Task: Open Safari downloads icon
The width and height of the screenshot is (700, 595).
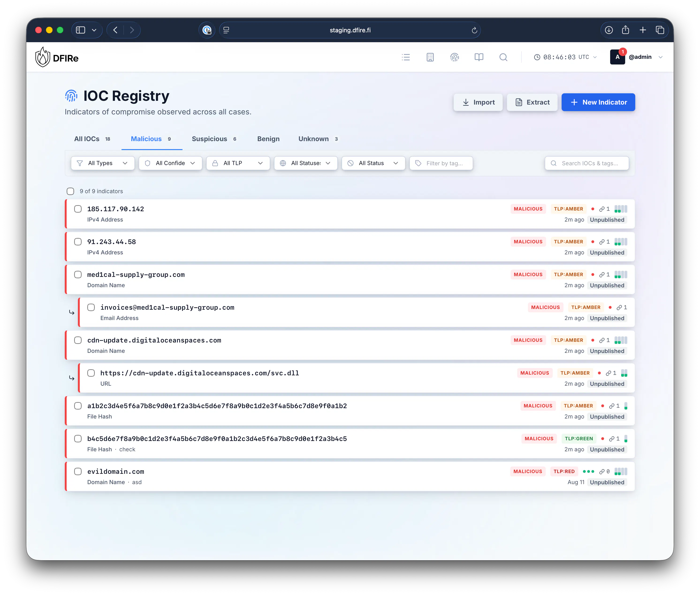Action: [x=609, y=30]
